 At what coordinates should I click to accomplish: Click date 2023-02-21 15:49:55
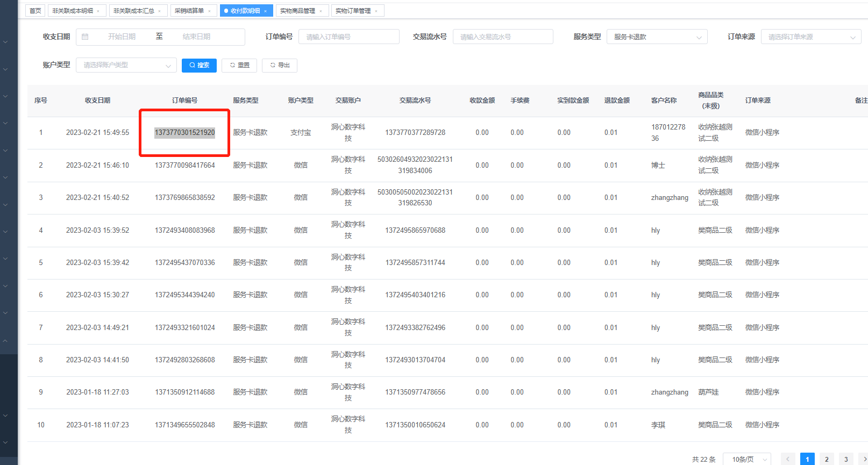coord(97,133)
